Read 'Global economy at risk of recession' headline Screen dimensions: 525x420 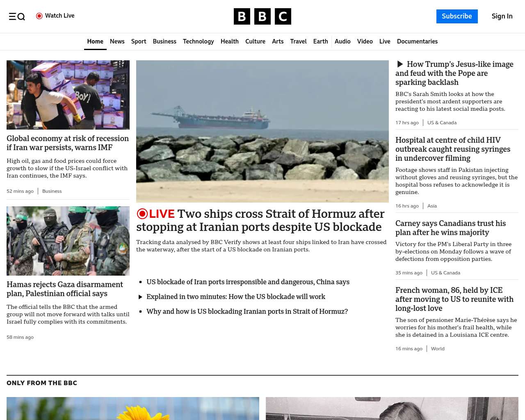68,143
